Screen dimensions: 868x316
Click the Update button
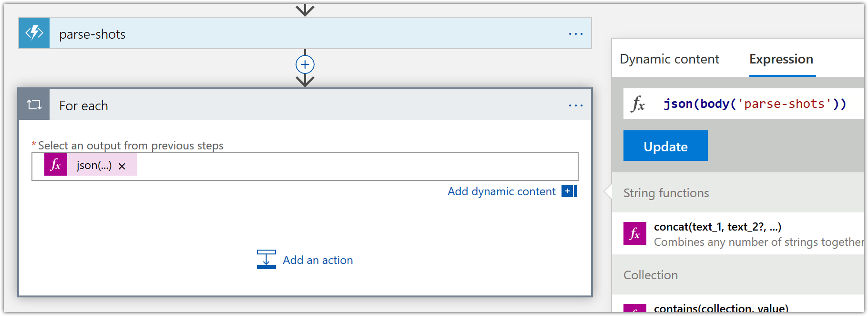click(x=665, y=146)
